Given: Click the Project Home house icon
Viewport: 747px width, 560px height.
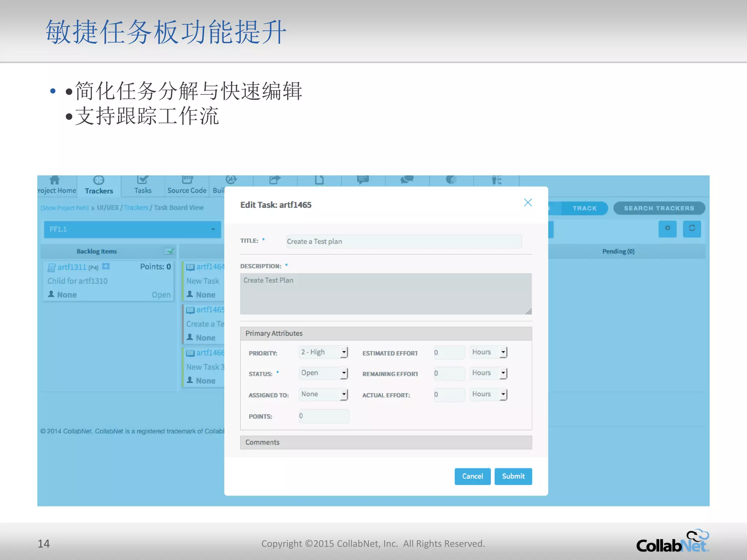Looking at the screenshot, I should click(55, 180).
